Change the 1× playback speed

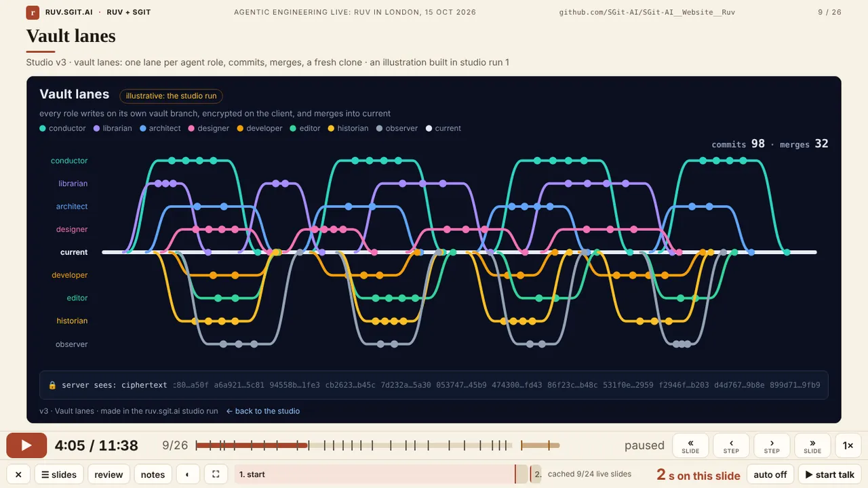pos(848,445)
